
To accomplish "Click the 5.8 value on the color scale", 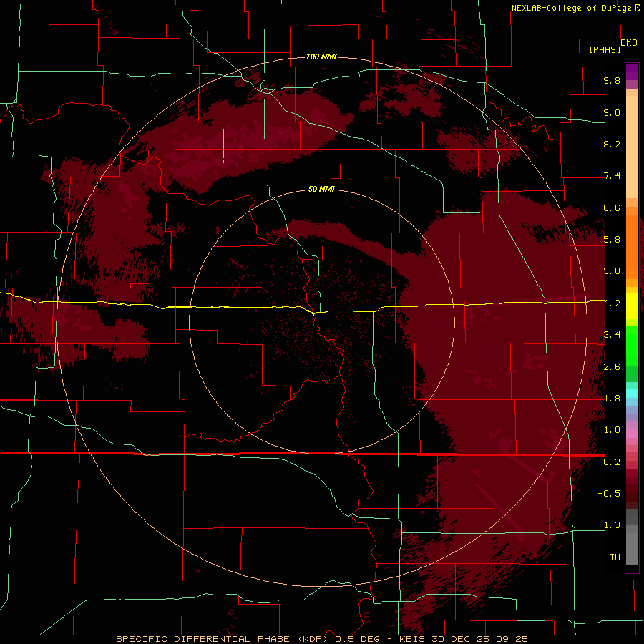I will [612, 239].
